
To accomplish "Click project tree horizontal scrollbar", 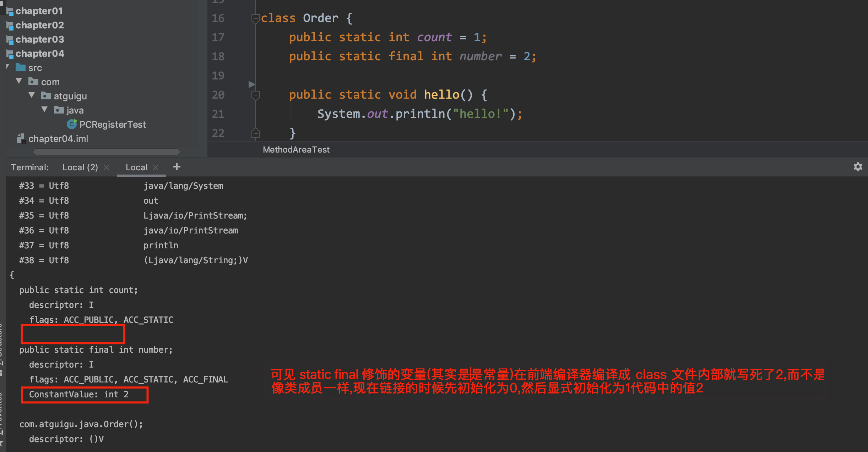I will [107, 152].
